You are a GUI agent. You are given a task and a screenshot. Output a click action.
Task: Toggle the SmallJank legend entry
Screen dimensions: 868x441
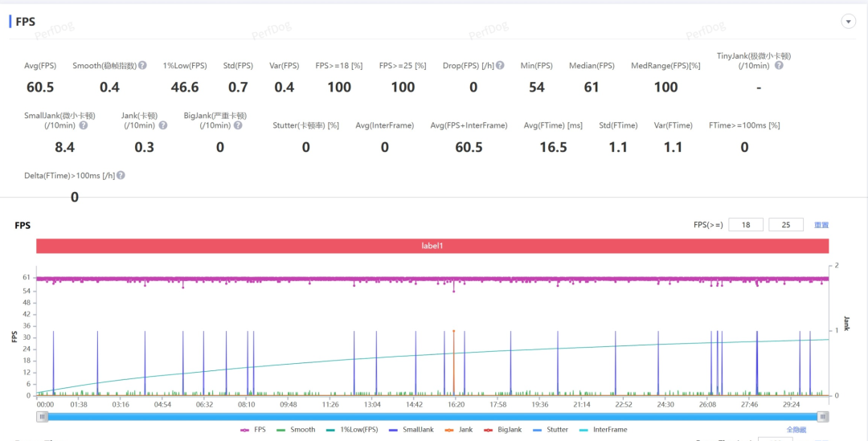pyautogui.click(x=411, y=430)
